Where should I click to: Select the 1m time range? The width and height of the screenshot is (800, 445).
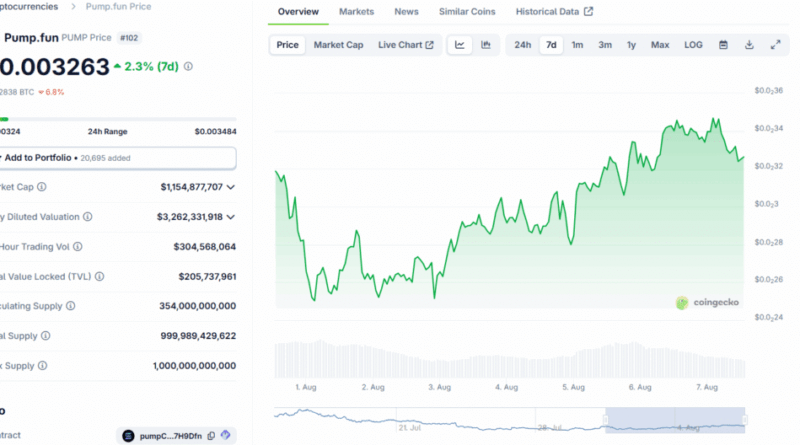[577, 45]
